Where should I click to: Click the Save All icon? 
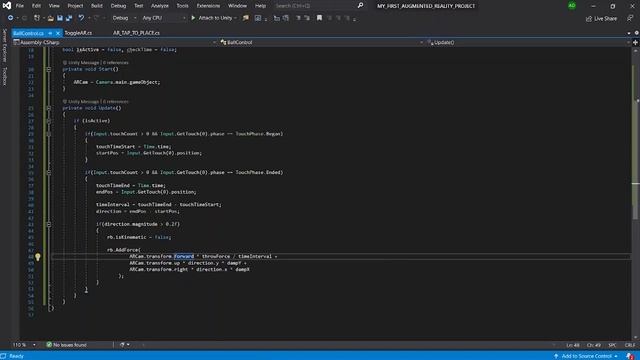69,18
